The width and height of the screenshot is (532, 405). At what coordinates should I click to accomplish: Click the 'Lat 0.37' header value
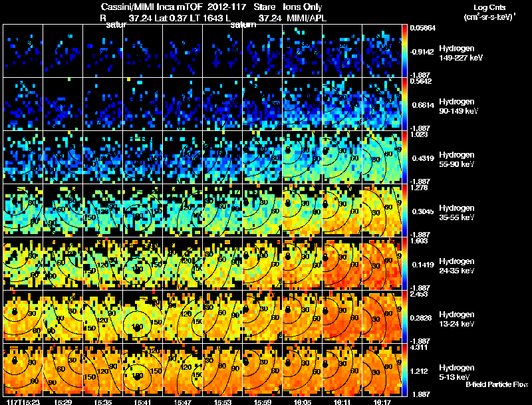pos(171,18)
